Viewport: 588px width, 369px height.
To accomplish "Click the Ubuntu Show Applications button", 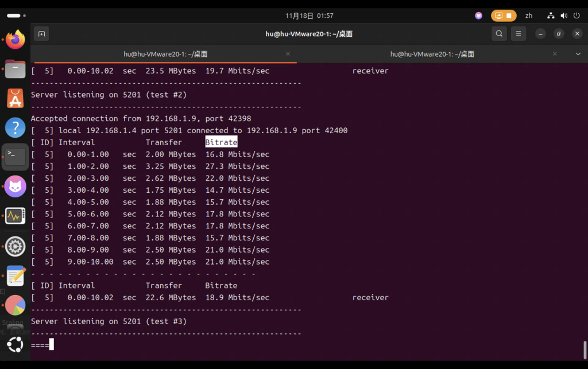I will (x=16, y=345).
